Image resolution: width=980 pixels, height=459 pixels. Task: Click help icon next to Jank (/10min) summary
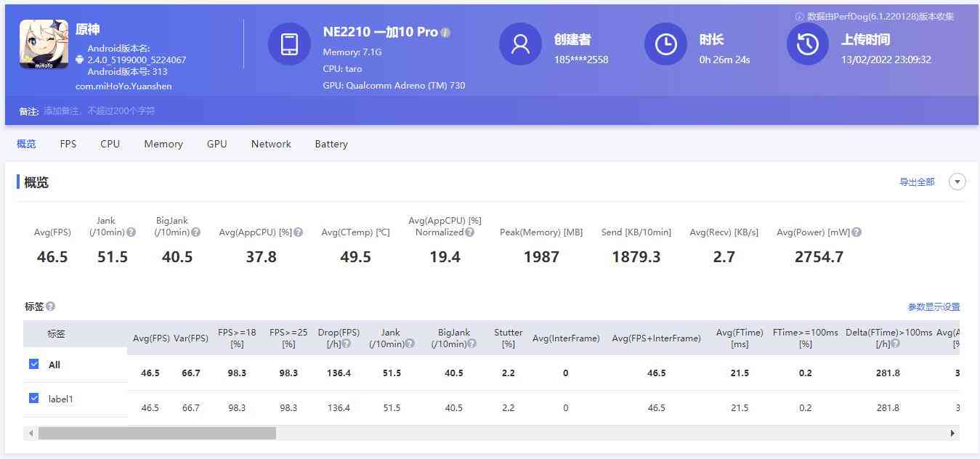131,232
